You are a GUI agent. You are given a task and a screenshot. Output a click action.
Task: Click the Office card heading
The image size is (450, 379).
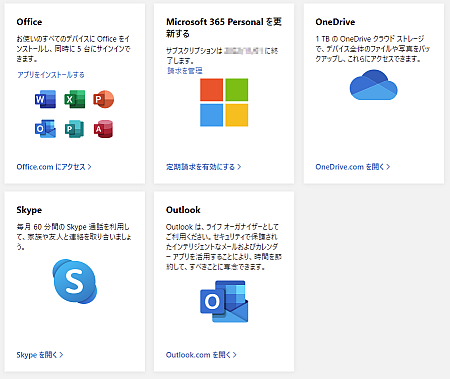click(x=29, y=22)
